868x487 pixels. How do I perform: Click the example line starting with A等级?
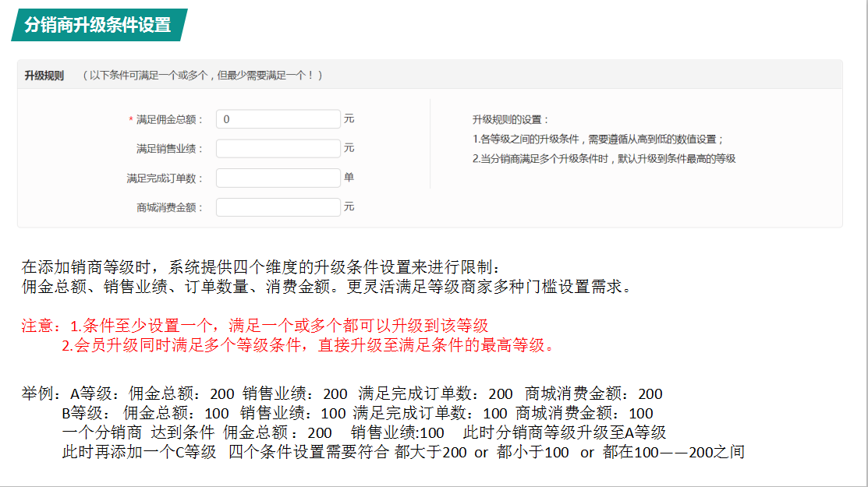point(343,394)
